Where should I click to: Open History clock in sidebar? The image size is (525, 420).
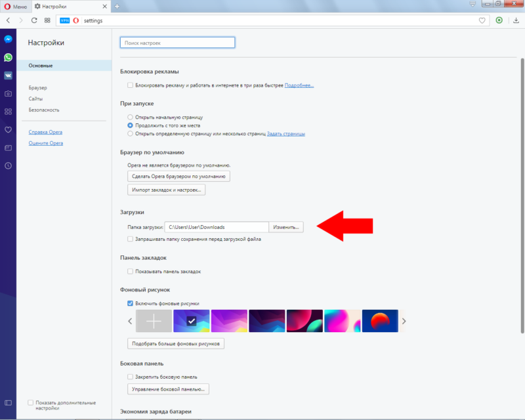(x=9, y=166)
